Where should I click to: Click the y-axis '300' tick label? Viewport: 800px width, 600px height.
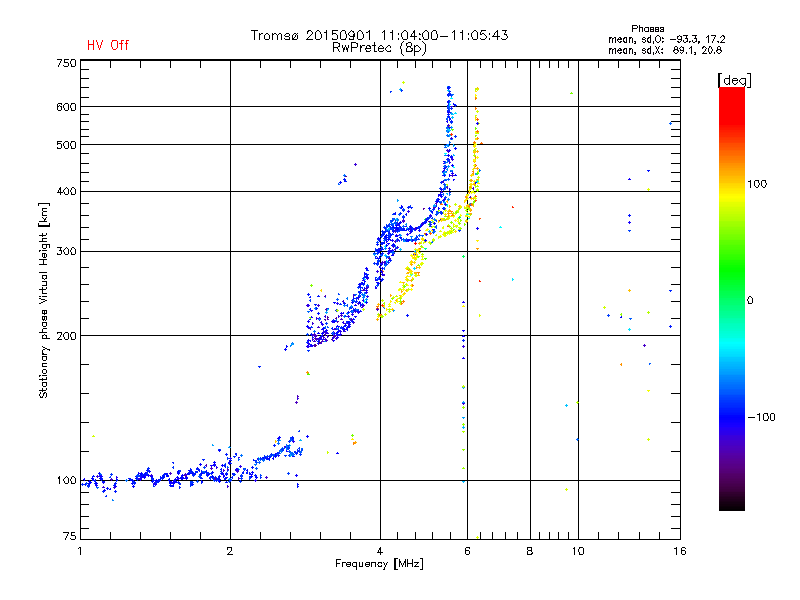(66, 252)
